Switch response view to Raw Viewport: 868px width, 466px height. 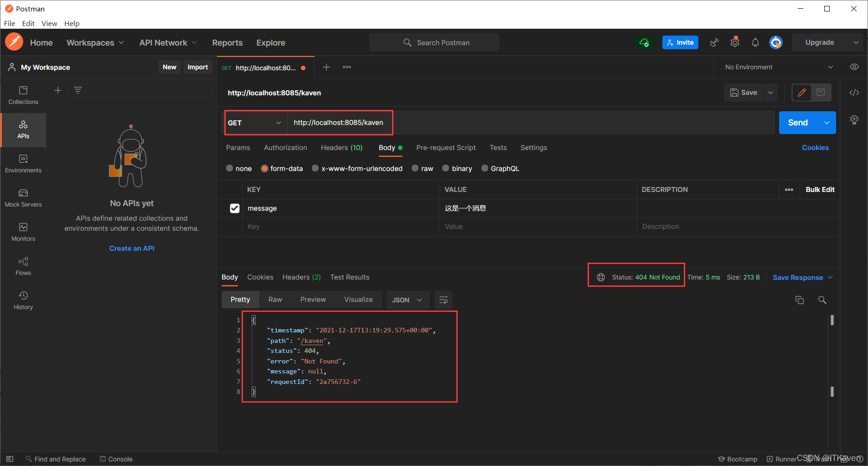click(275, 300)
